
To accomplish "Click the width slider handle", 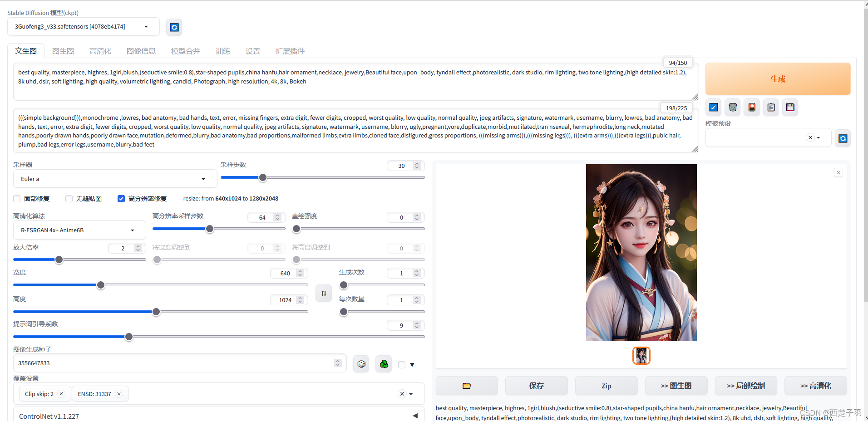I will 101,285.
